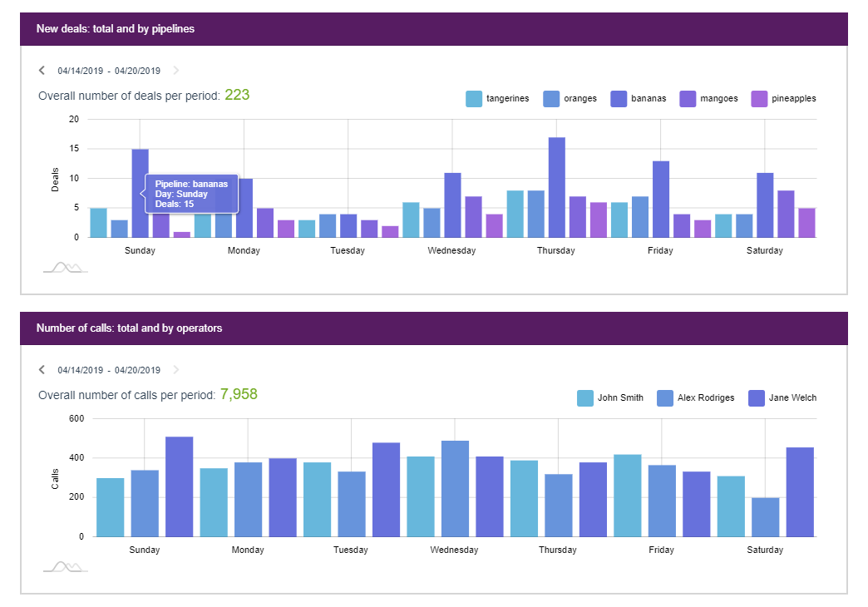Screen dimensions: 868x607
Task: Click the chart logo icon under deals chart
Action: (x=65, y=267)
